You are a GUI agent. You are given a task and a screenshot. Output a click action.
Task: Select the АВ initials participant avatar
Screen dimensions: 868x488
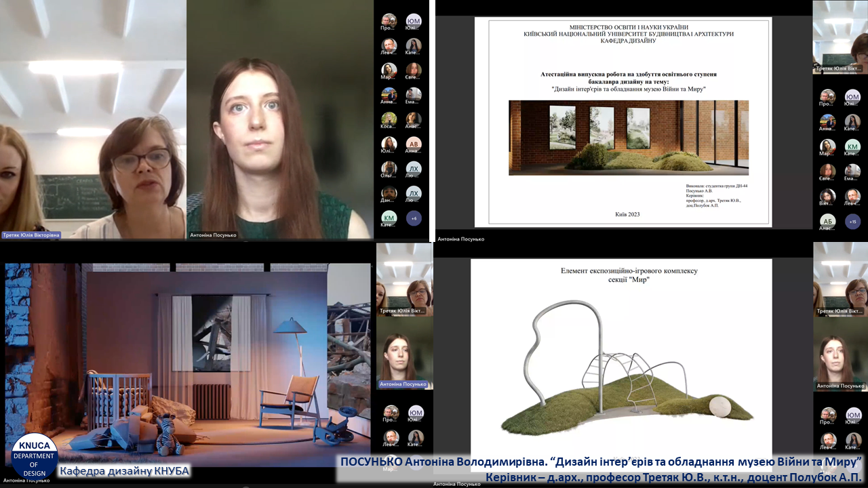point(414,144)
